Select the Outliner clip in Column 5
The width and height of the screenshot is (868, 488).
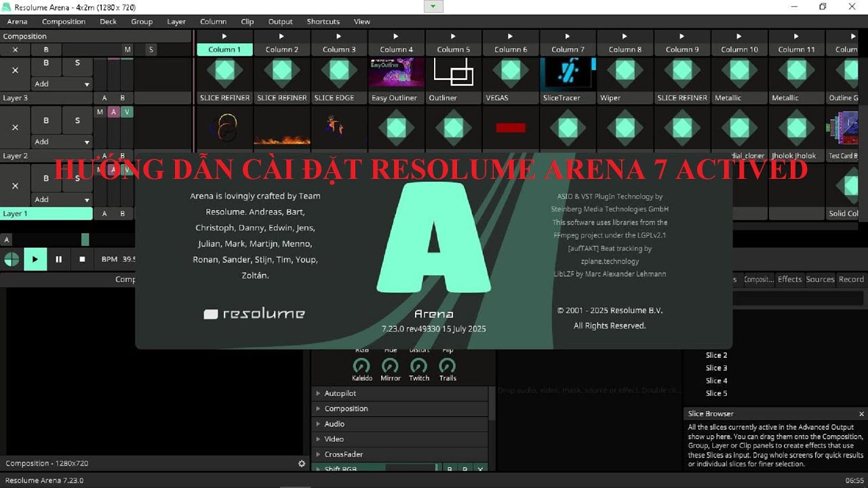[453, 73]
